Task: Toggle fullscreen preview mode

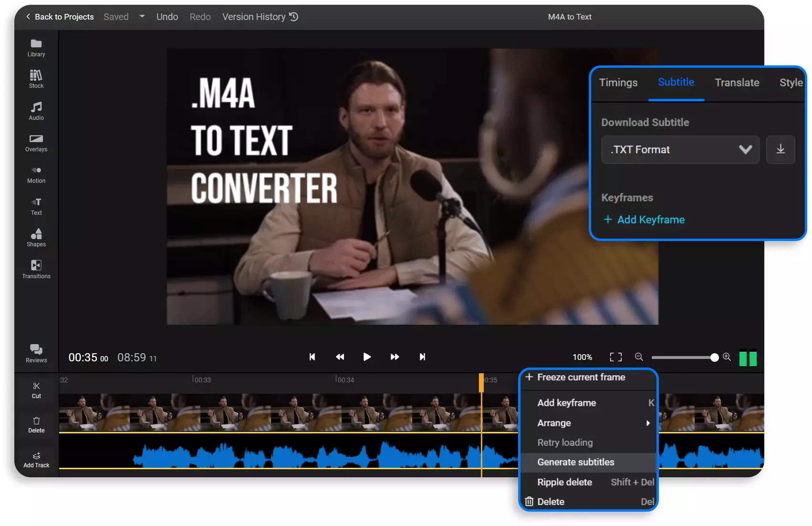Action: pyautogui.click(x=615, y=357)
